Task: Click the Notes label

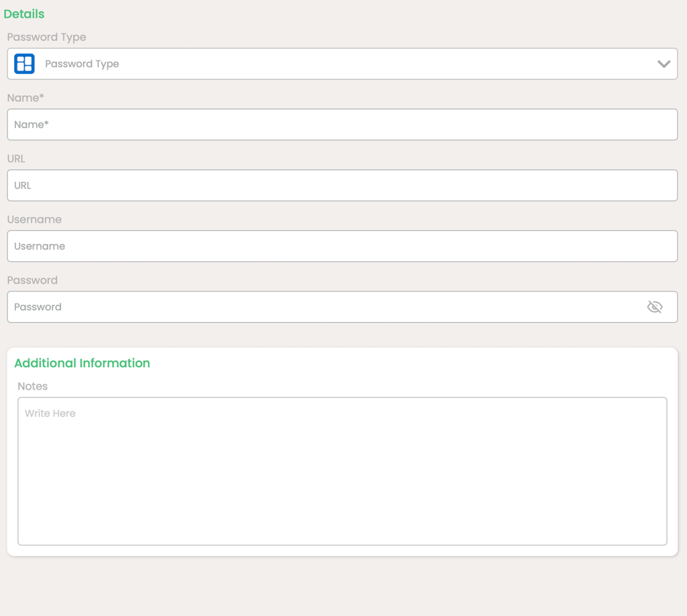Action: tap(32, 387)
